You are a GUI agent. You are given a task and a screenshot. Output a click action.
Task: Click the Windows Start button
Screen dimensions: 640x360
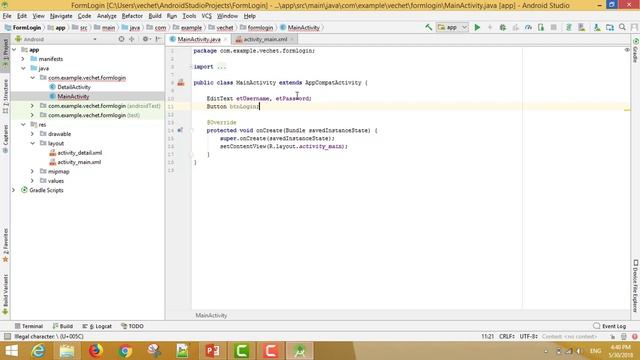11,351
